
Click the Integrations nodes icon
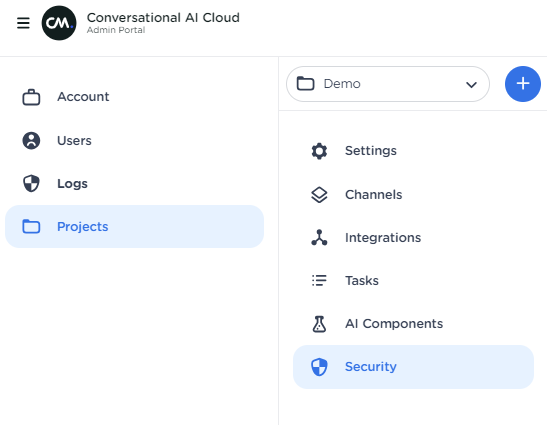(319, 238)
